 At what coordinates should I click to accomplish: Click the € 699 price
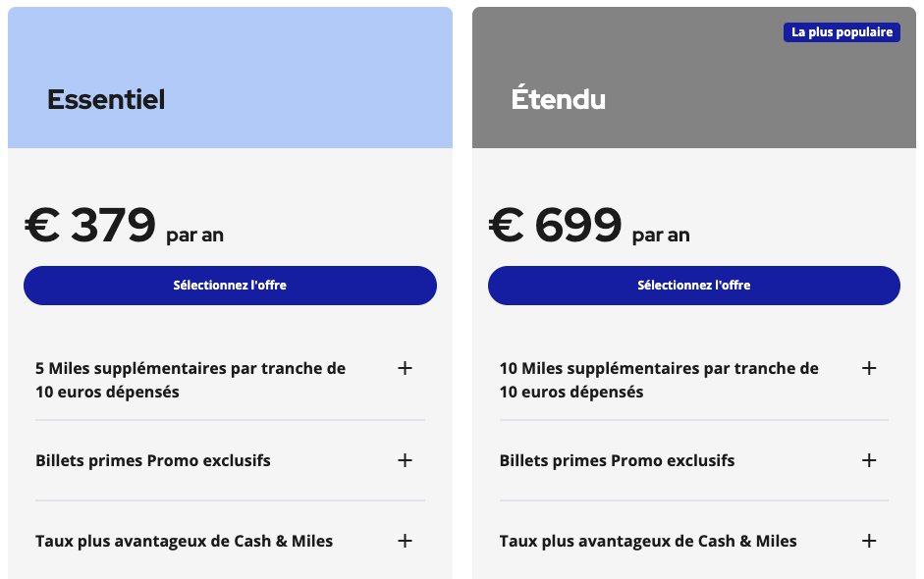point(555,225)
